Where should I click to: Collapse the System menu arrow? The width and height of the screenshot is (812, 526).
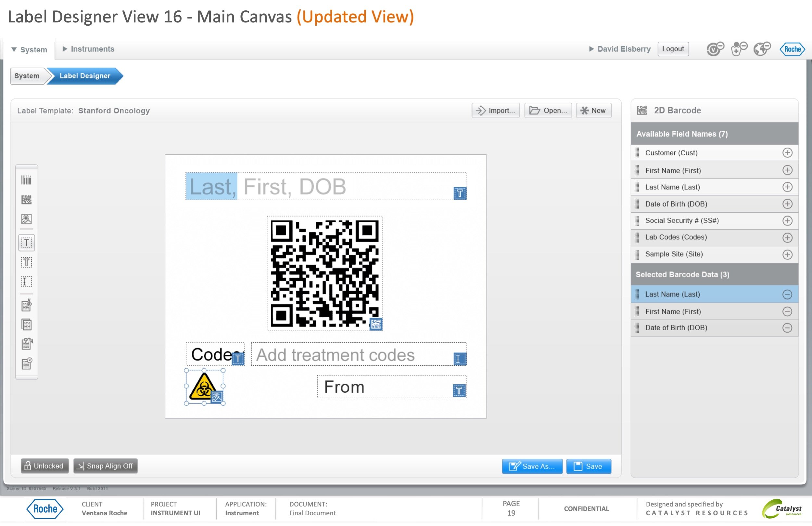pyautogui.click(x=14, y=49)
